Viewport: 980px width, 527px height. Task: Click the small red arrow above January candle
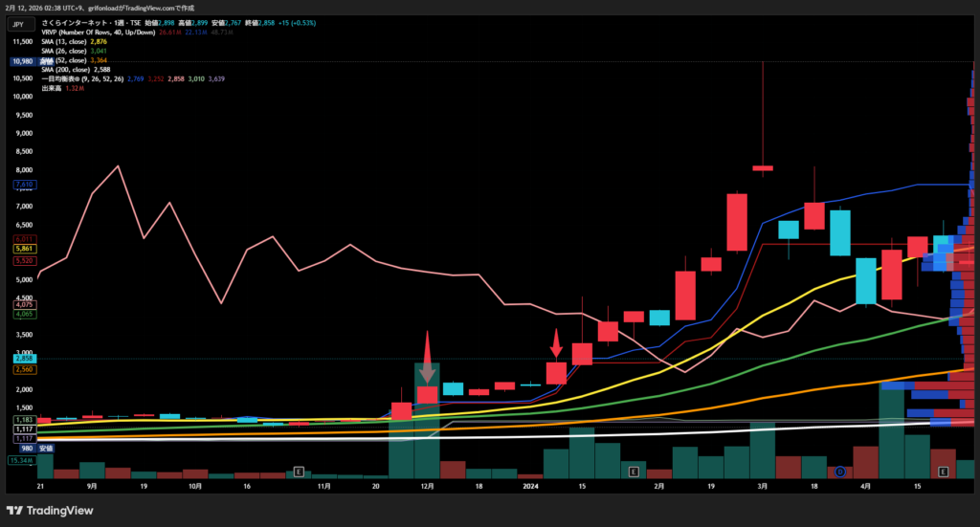(x=556, y=341)
